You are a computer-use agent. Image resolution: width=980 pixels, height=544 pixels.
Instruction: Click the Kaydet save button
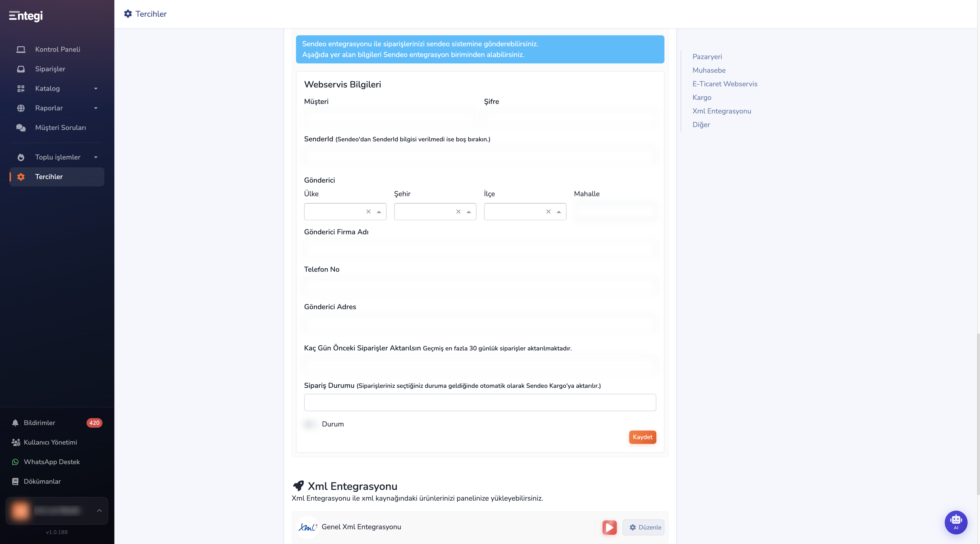point(642,437)
